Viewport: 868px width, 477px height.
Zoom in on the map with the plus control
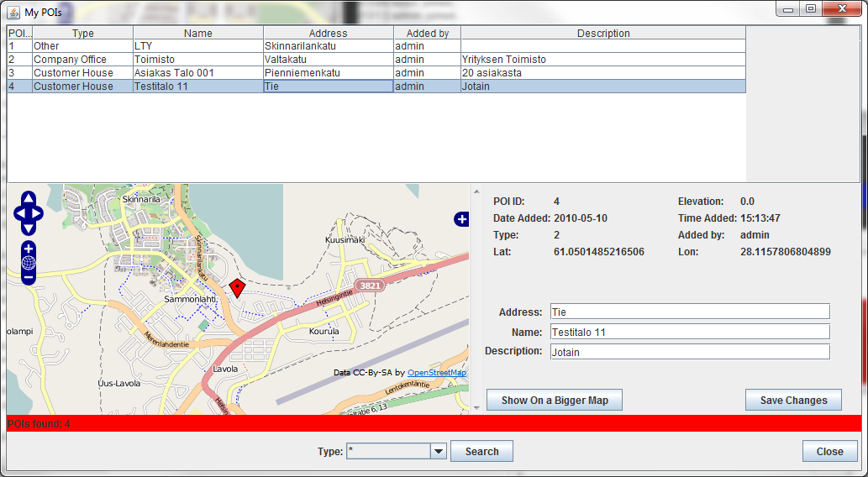click(29, 249)
